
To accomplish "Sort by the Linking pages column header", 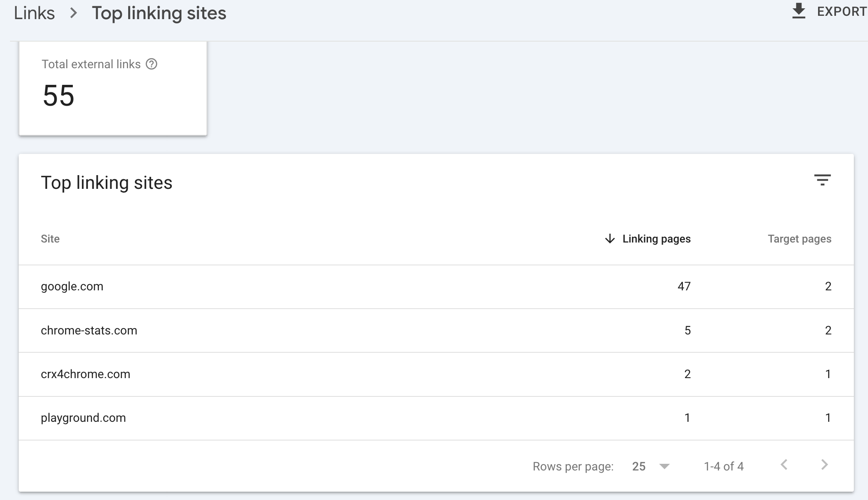I will tap(656, 239).
